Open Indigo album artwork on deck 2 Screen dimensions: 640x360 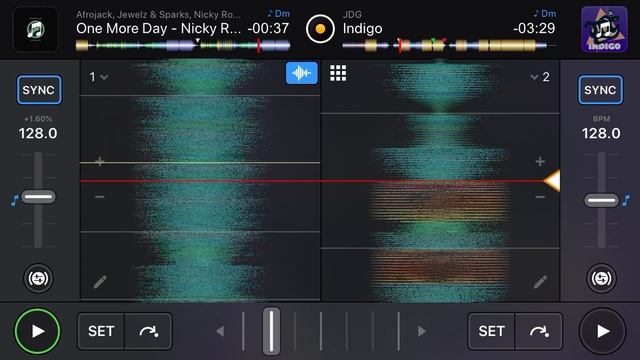pos(604,29)
